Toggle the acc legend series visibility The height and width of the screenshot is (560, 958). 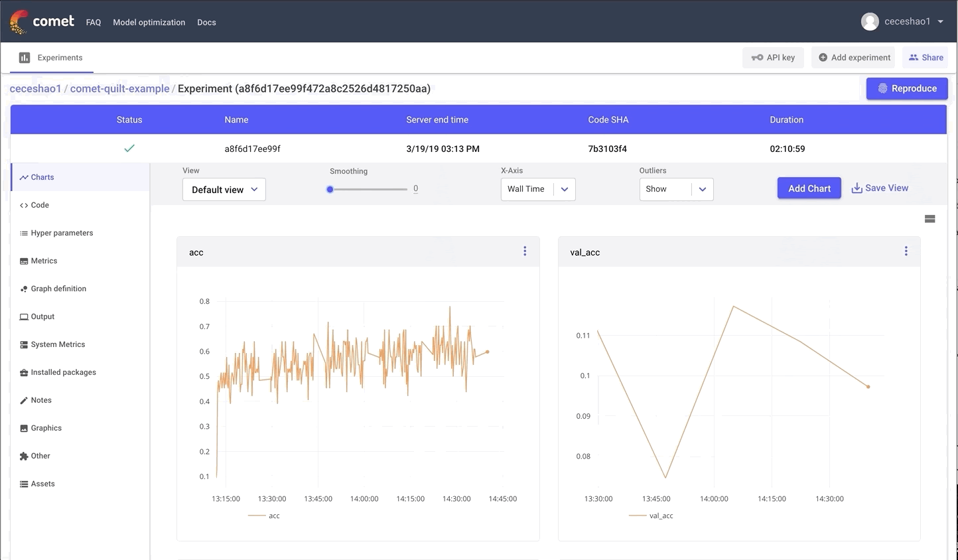(265, 516)
